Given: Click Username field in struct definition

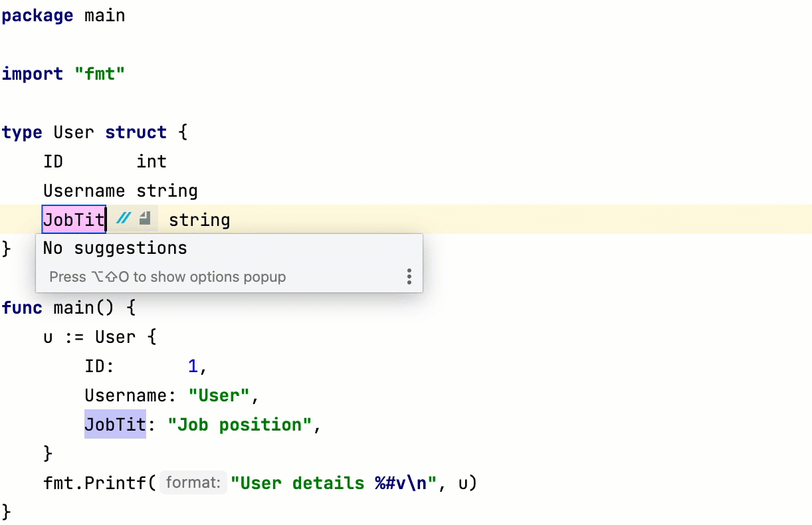Looking at the screenshot, I should point(84,191).
